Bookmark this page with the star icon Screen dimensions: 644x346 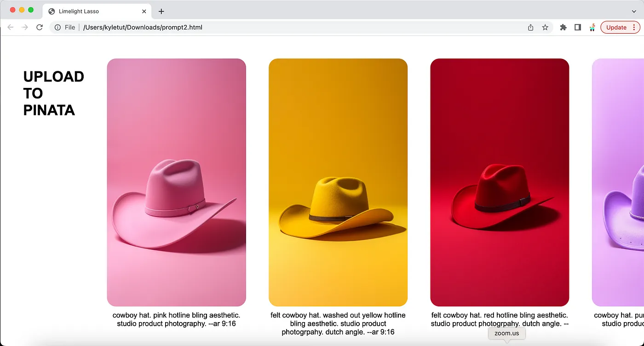tap(545, 28)
